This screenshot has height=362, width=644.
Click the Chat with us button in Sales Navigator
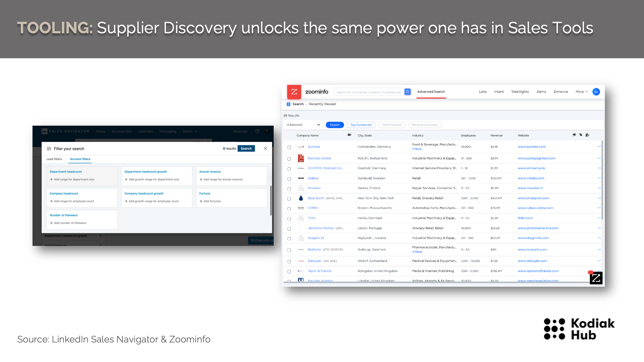(x=261, y=241)
